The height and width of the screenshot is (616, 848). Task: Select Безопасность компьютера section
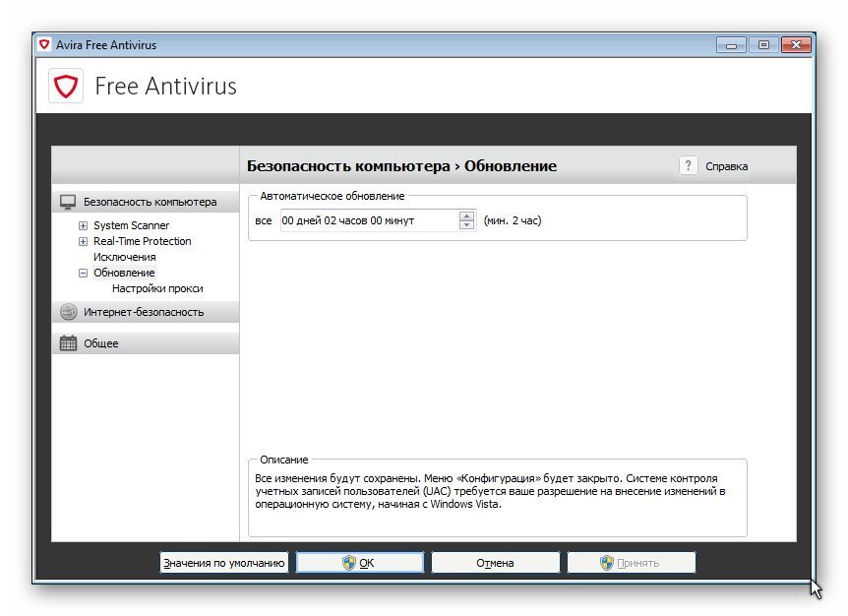(x=145, y=202)
